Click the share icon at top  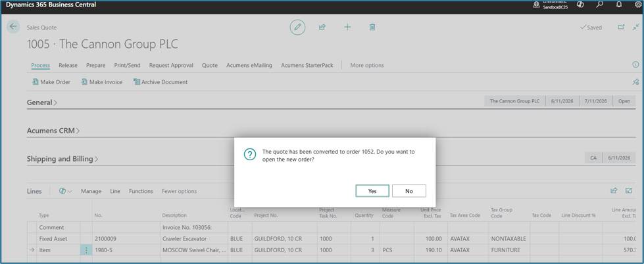[x=322, y=27]
